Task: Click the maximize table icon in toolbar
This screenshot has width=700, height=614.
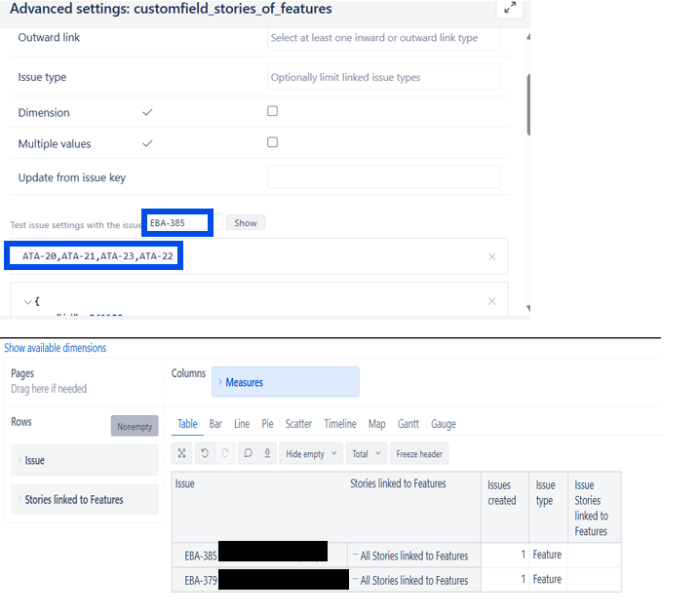Action: tap(182, 453)
